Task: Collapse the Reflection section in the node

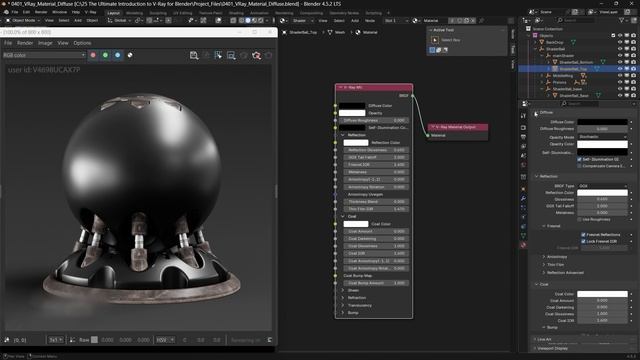Action: [343, 135]
